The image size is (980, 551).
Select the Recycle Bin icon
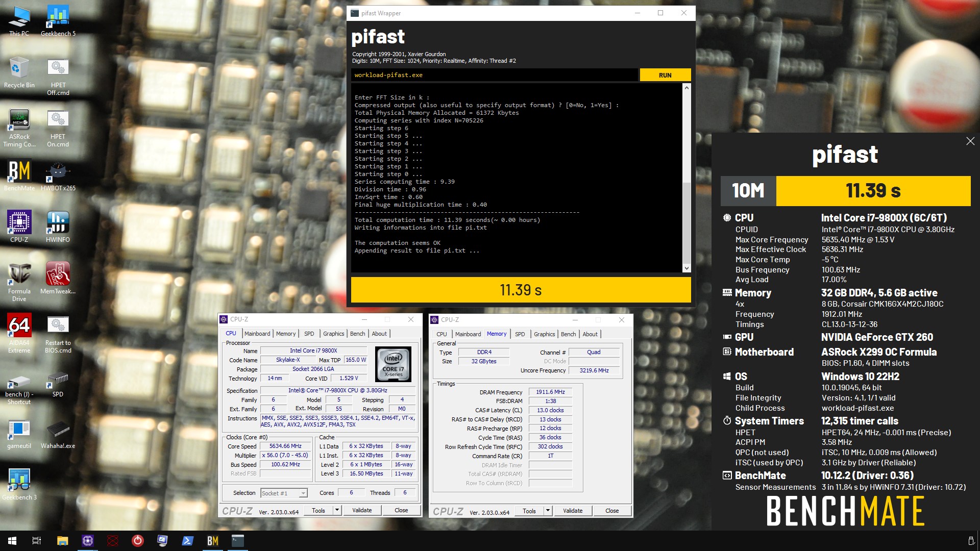[x=19, y=72]
